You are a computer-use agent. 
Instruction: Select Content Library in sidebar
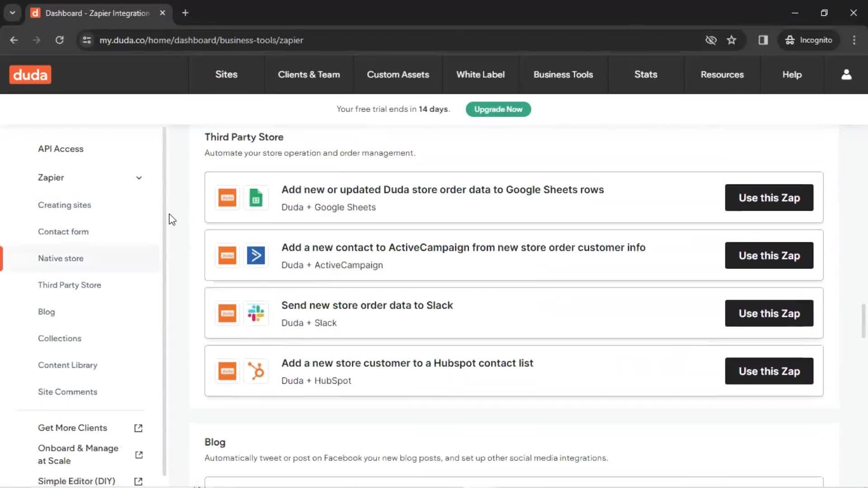pyautogui.click(x=68, y=365)
